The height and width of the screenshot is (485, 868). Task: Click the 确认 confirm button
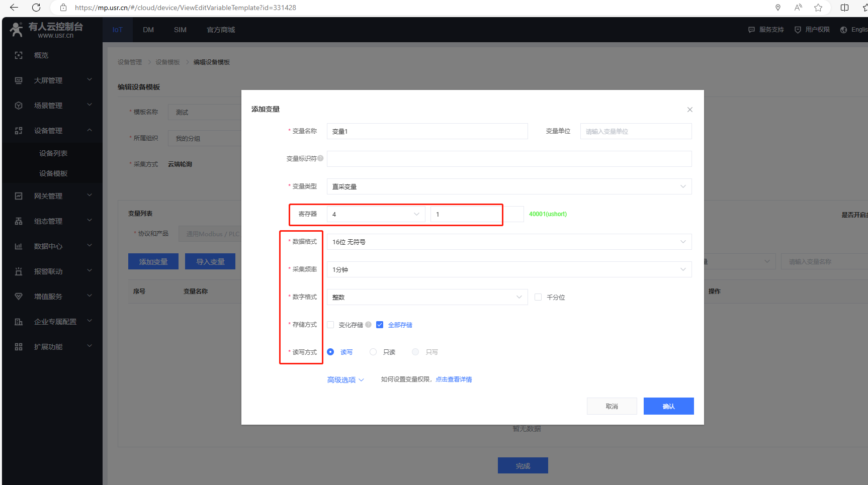point(668,406)
